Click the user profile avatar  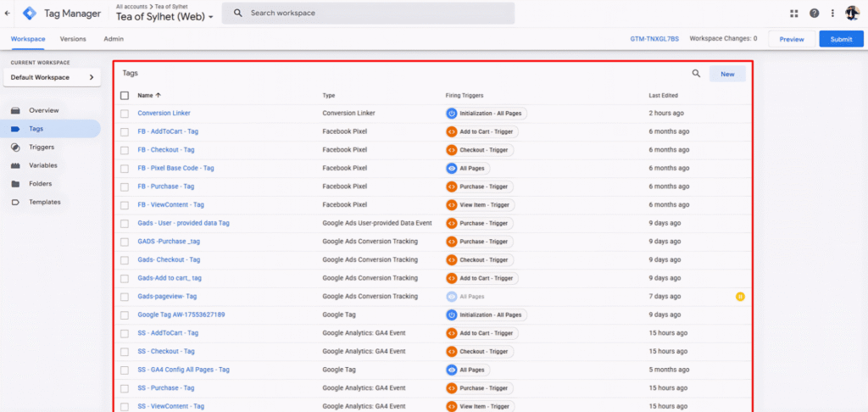coord(852,14)
